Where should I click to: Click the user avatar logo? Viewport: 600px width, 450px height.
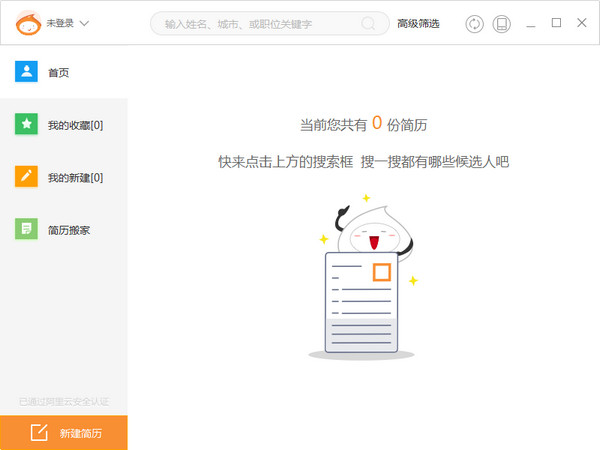[29, 23]
